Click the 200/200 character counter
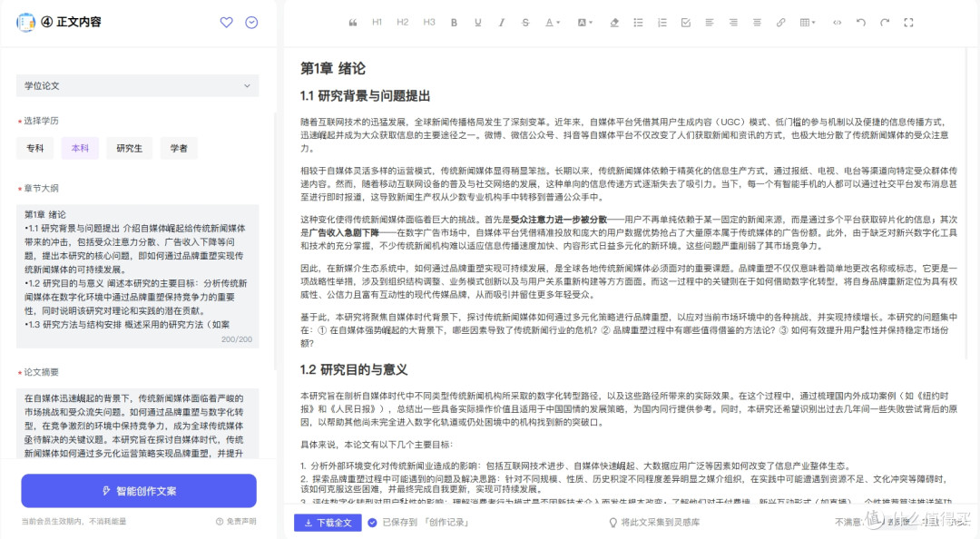Image resolution: width=980 pixels, height=539 pixels. 236,339
